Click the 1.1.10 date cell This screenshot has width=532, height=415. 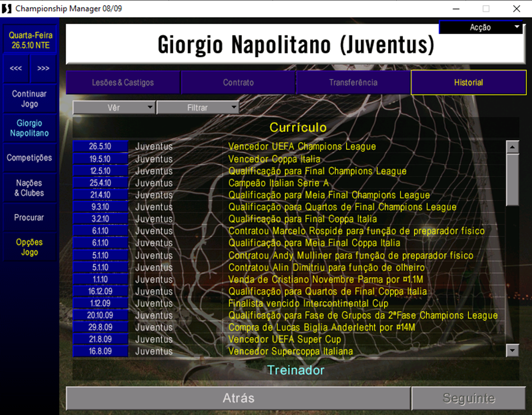100,279
